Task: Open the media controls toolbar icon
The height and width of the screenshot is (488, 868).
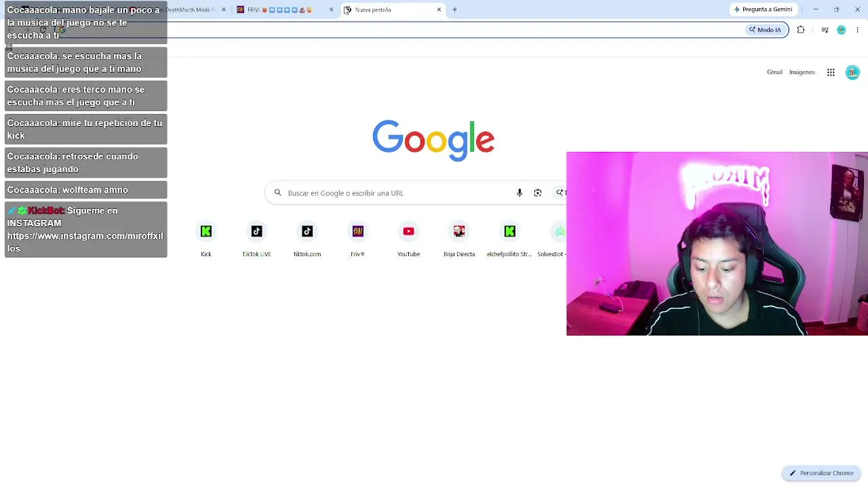Action: click(x=825, y=30)
